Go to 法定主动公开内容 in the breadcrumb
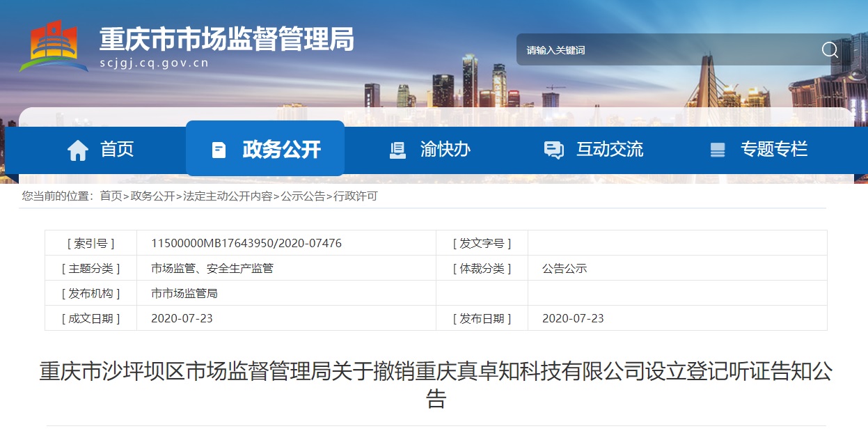 tap(228, 196)
